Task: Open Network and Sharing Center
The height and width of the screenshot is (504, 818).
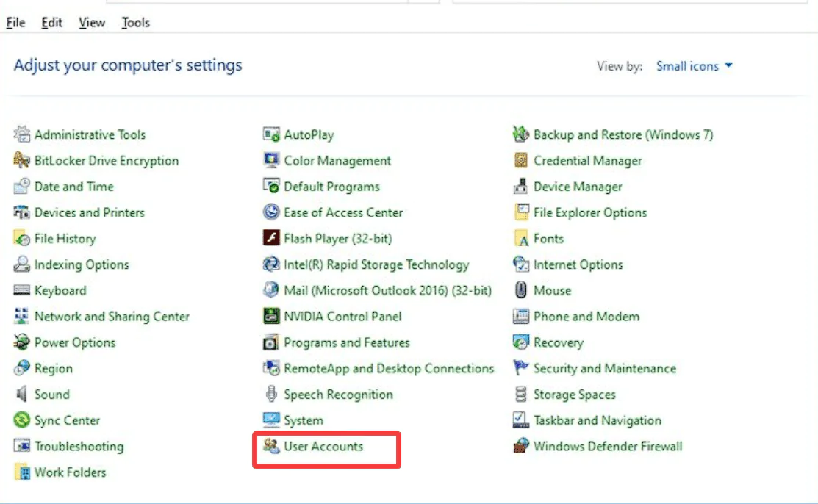Action: pyautogui.click(x=112, y=317)
